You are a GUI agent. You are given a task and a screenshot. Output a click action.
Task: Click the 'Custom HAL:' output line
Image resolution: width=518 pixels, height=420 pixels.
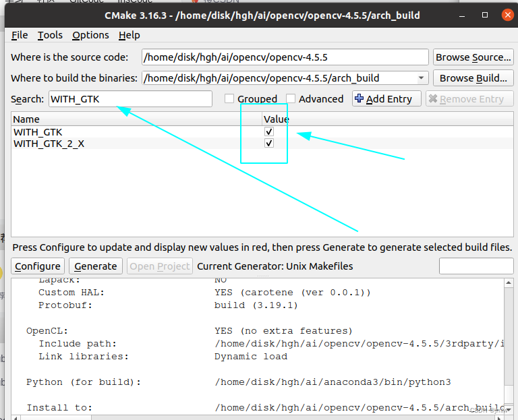click(71, 292)
